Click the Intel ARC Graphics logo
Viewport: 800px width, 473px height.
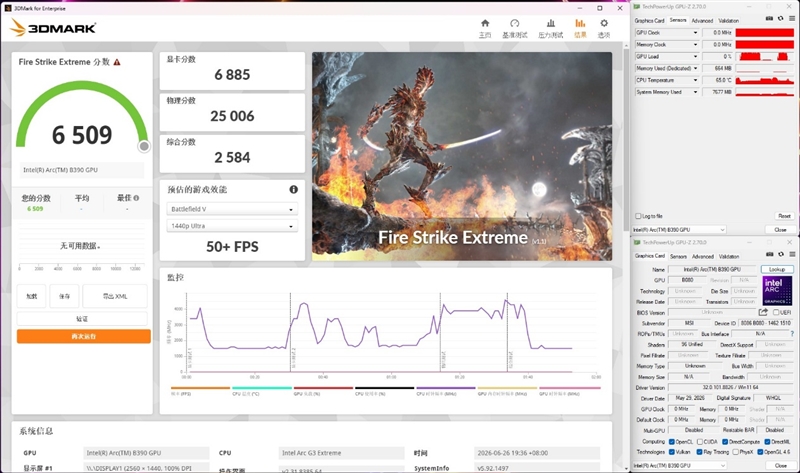point(777,290)
